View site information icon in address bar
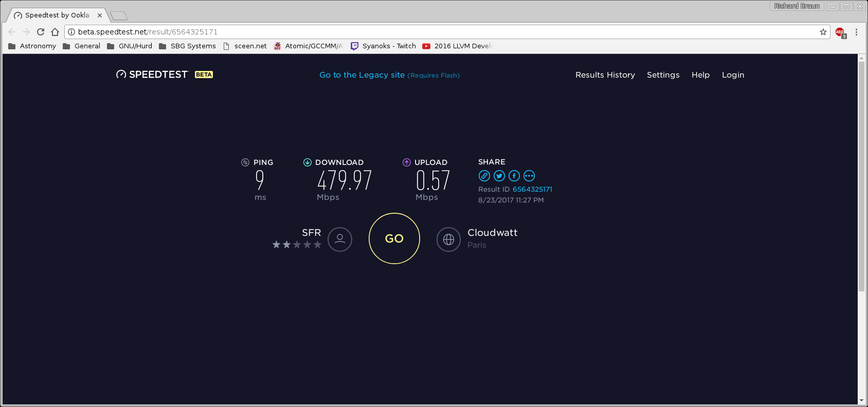 click(x=71, y=32)
